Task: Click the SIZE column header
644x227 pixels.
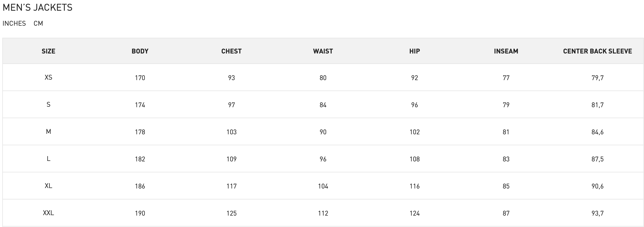Action: 48,51
